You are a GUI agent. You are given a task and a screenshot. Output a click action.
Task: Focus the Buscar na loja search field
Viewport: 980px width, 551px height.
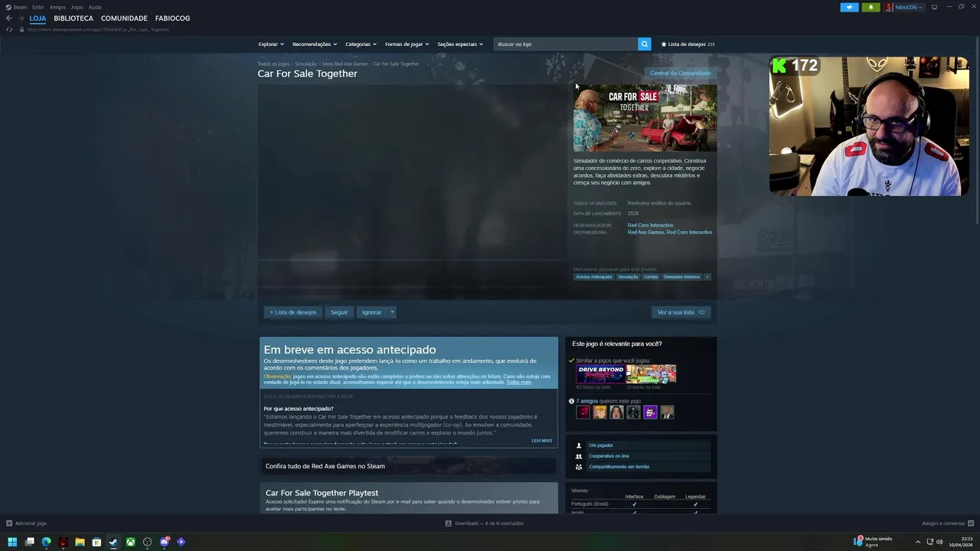(x=566, y=44)
